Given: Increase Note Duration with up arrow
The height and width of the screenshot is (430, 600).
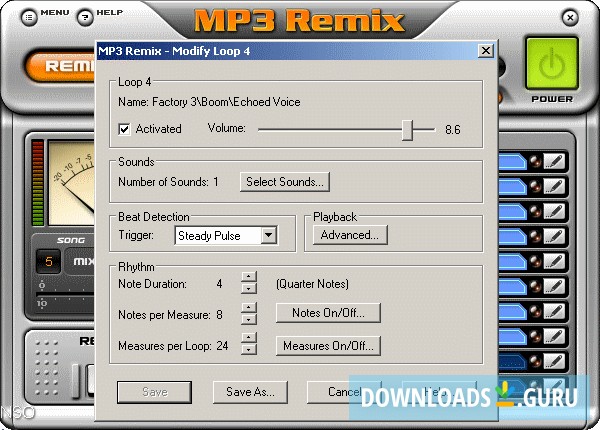Looking at the screenshot, I should (249, 276).
